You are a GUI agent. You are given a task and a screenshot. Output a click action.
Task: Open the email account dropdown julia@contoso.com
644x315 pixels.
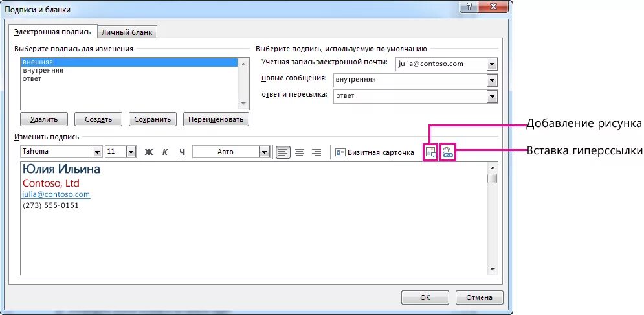[492, 64]
